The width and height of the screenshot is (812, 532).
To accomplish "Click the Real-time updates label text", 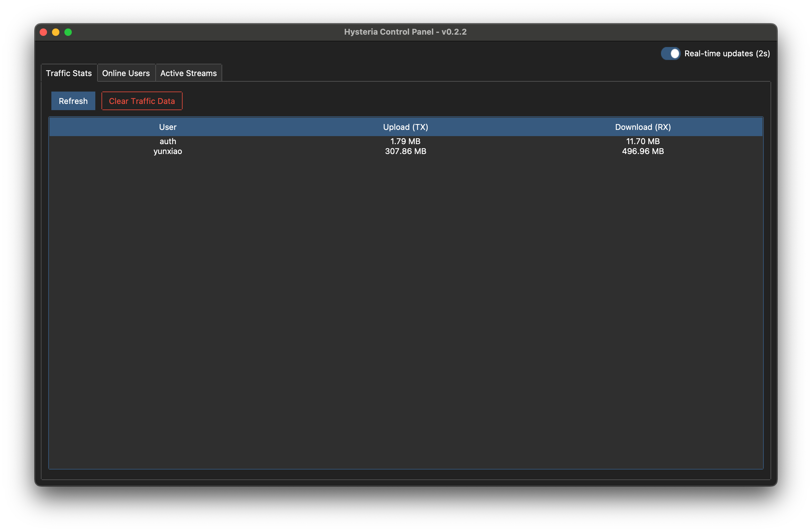I will (x=727, y=53).
